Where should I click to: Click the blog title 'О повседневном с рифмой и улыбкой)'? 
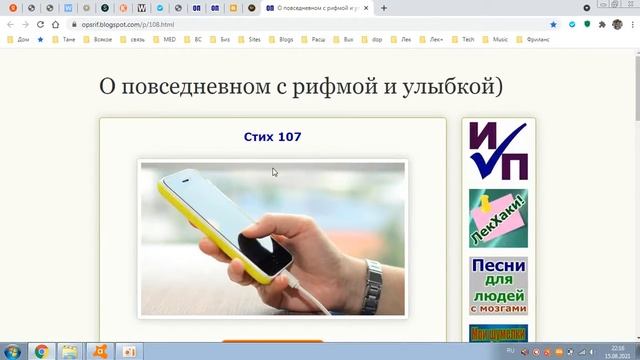pos(301,87)
